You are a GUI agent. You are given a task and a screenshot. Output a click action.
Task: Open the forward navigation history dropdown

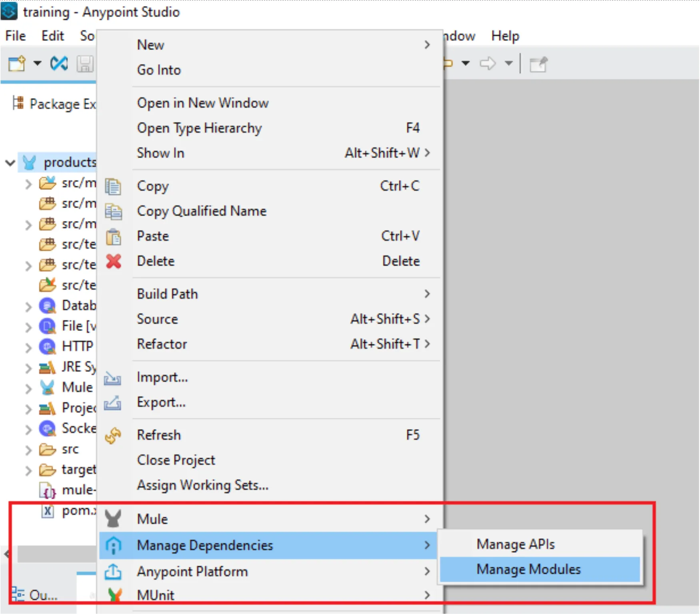point(508,63)
